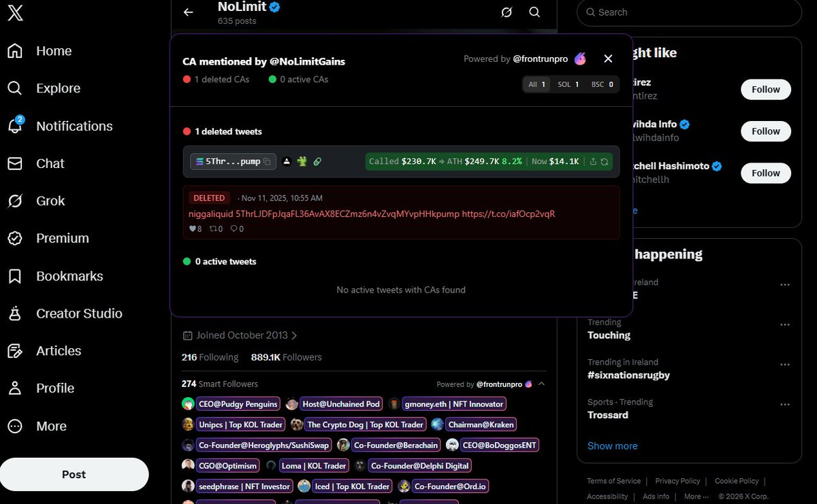The image size is (817, 504).
Task: Open Creator Studio in the sidebar
Action: [66, 314]
